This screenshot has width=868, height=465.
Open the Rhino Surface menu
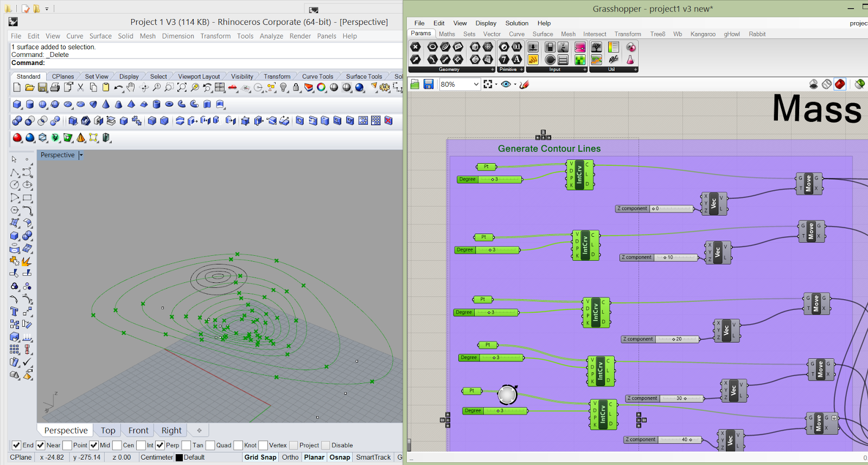click(100, 36)
